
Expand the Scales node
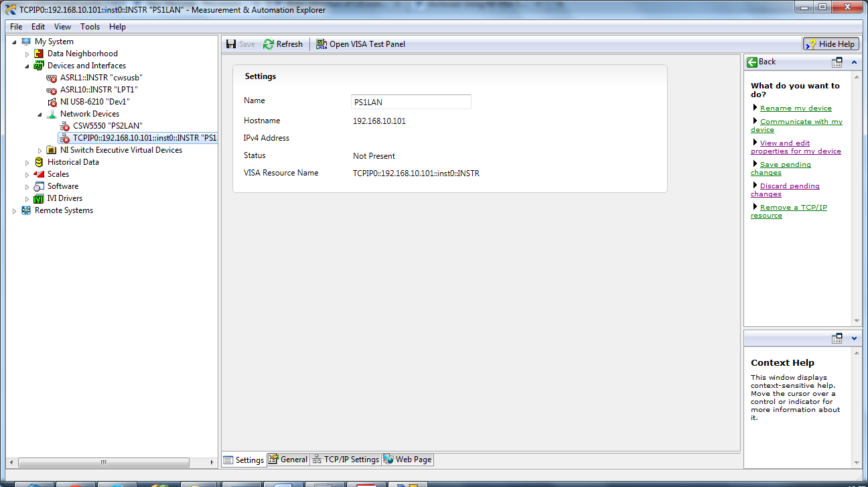click(27, 174)
